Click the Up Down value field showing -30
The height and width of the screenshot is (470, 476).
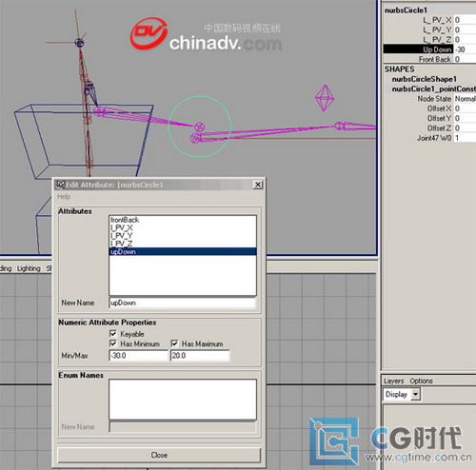tap(465, 49)
